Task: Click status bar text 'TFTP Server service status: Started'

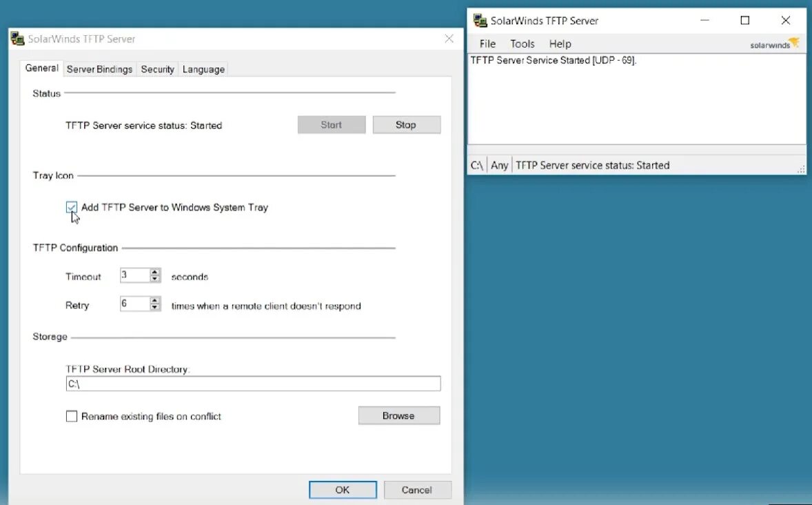Action: pyautogui.click(x=592, y=166)
